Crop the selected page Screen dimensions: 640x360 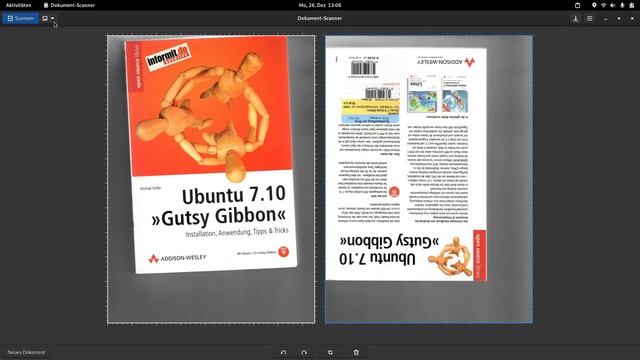tap(330, 352)
